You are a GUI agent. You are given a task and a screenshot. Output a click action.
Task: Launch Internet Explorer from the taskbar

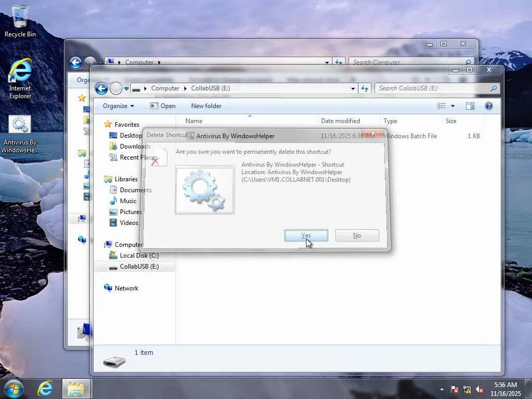click(45, 389)
